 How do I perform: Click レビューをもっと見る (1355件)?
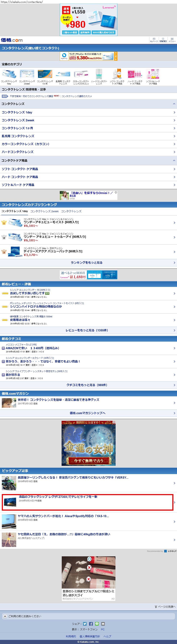89,330
